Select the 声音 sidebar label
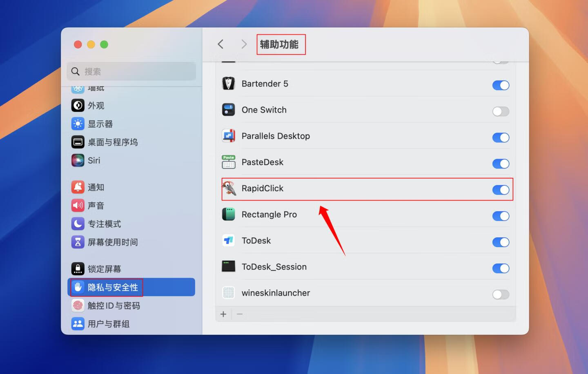 (96, 206)
